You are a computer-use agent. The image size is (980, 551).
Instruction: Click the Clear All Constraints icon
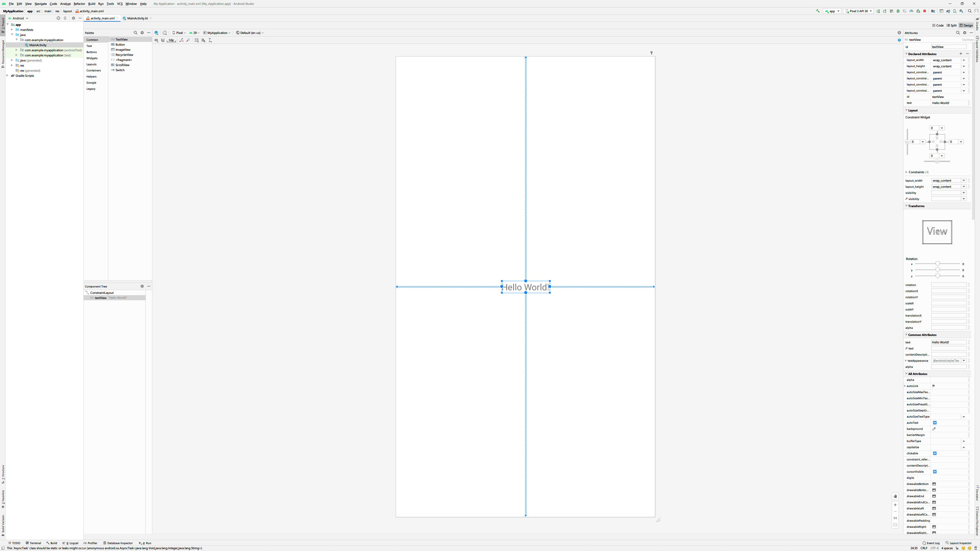[x=181, y=40]
